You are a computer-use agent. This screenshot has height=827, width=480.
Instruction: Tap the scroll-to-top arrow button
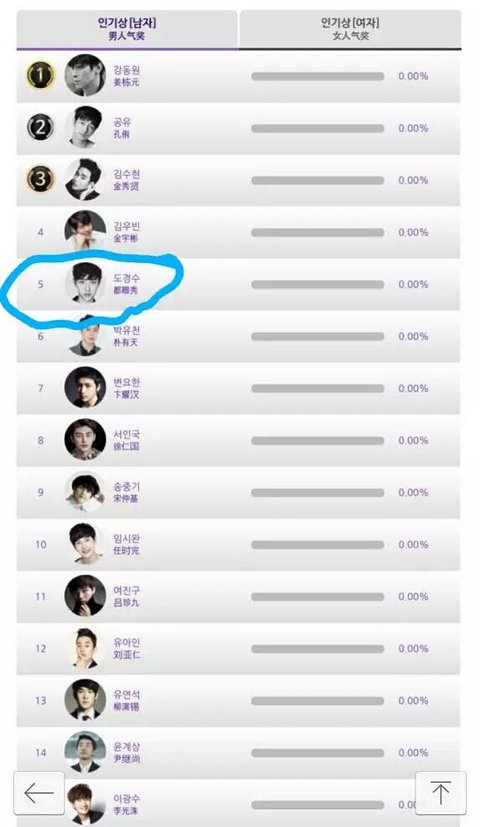click(440, 793)
